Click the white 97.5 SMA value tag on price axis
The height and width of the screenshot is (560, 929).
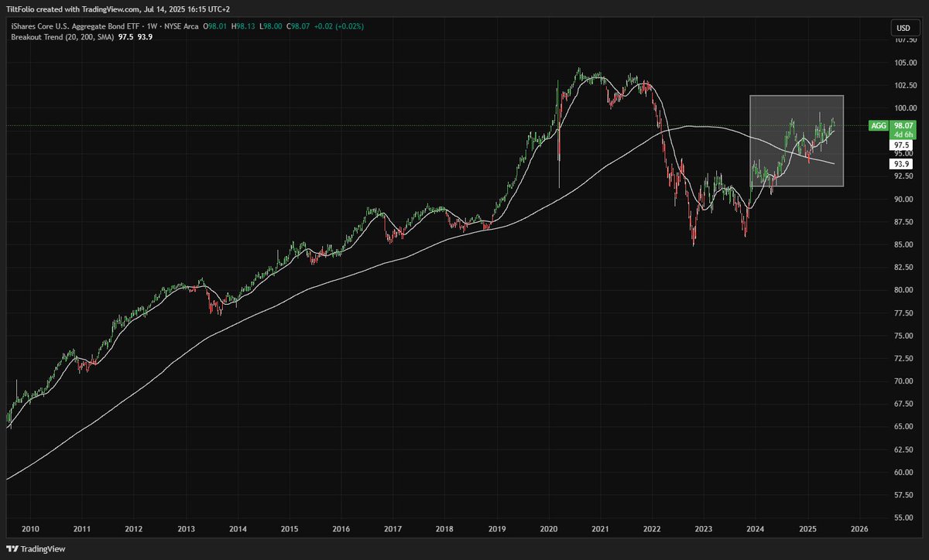(x=903, y=145)
